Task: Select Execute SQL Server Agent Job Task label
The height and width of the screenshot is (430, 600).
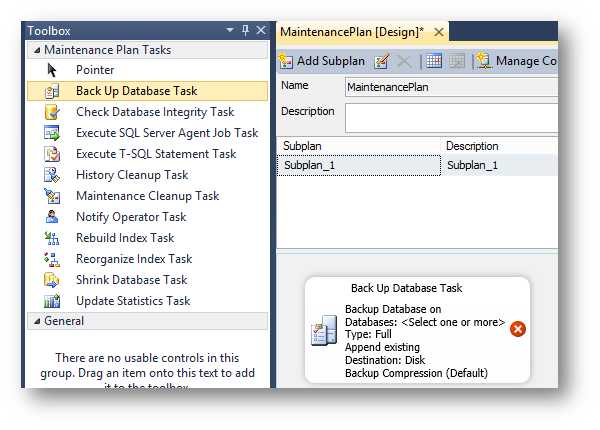Action: coord(167,133)
